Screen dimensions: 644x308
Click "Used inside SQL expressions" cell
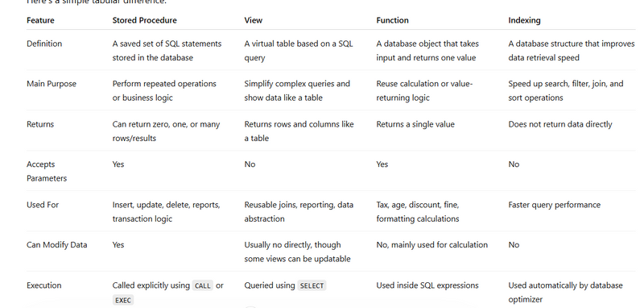[x=427, y=285]
